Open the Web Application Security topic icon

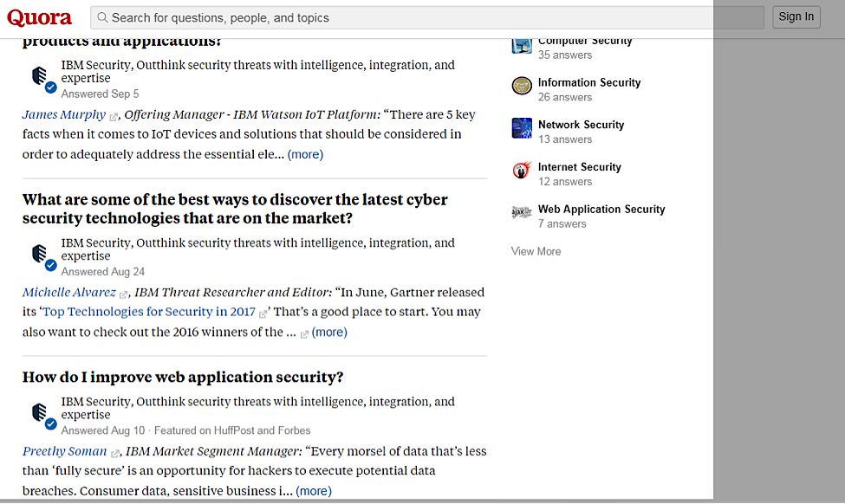(x=522, y=212)
